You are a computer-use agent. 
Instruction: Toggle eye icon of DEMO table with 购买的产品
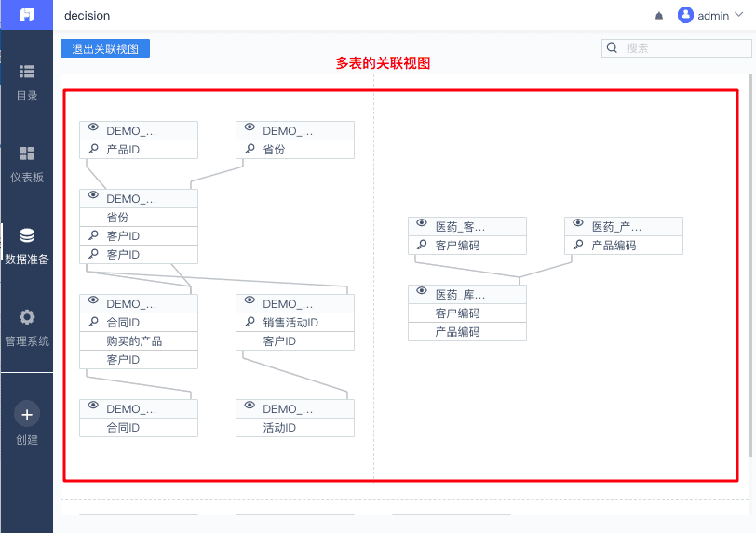[x=93, y=300]
